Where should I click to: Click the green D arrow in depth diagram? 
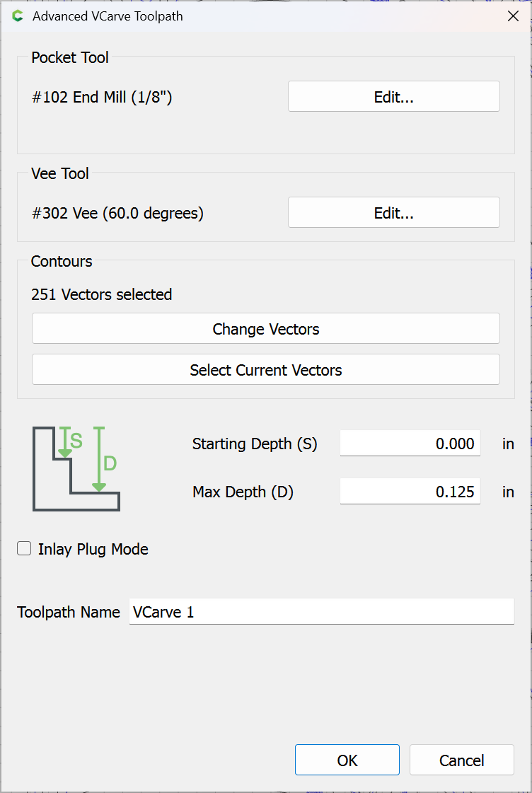click(99, 460)
